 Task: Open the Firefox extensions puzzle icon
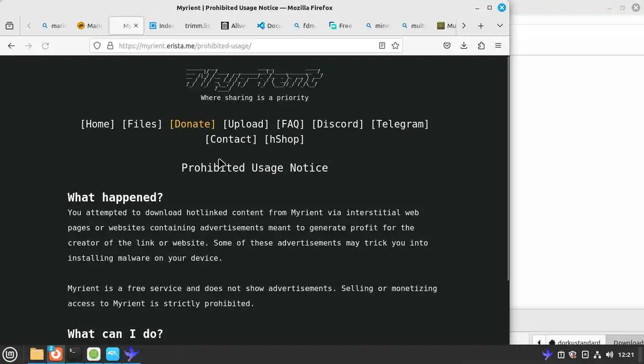(481, 45)
